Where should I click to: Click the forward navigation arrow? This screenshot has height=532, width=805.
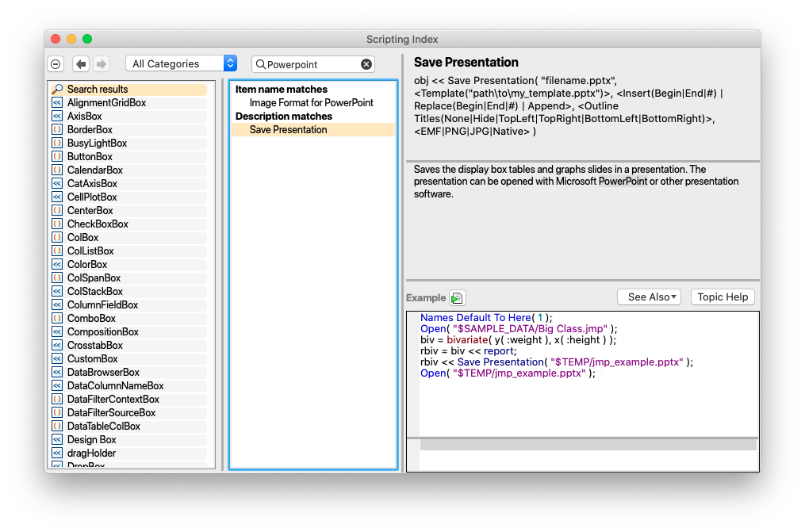(x=102, y=63)
